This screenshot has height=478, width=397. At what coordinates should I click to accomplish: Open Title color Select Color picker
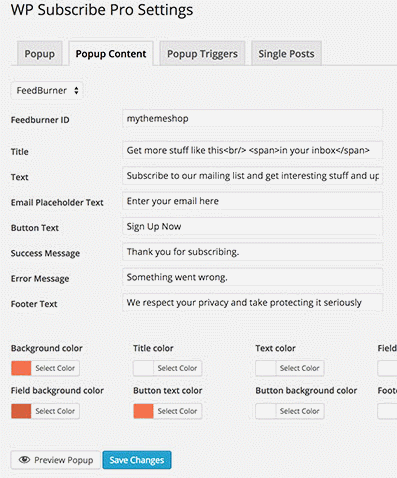pos(177,368)
